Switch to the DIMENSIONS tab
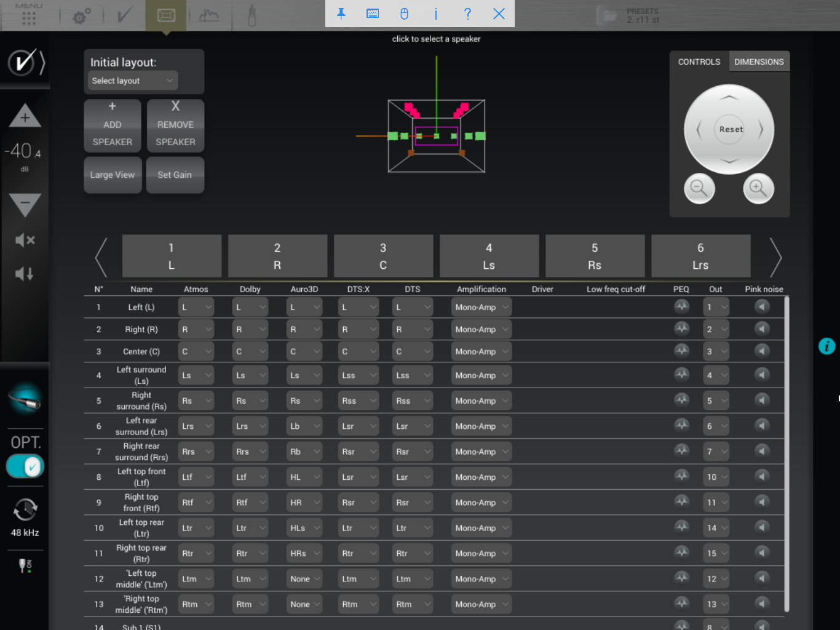The image size is (840, 630). click(x=759, y=62)
